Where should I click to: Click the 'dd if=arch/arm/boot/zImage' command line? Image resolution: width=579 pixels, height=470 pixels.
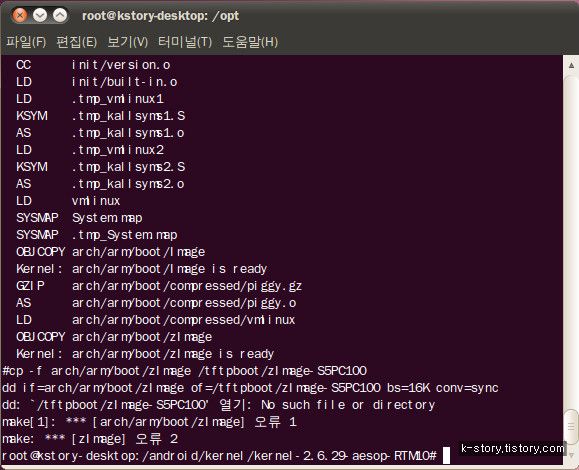pos(250,388)
